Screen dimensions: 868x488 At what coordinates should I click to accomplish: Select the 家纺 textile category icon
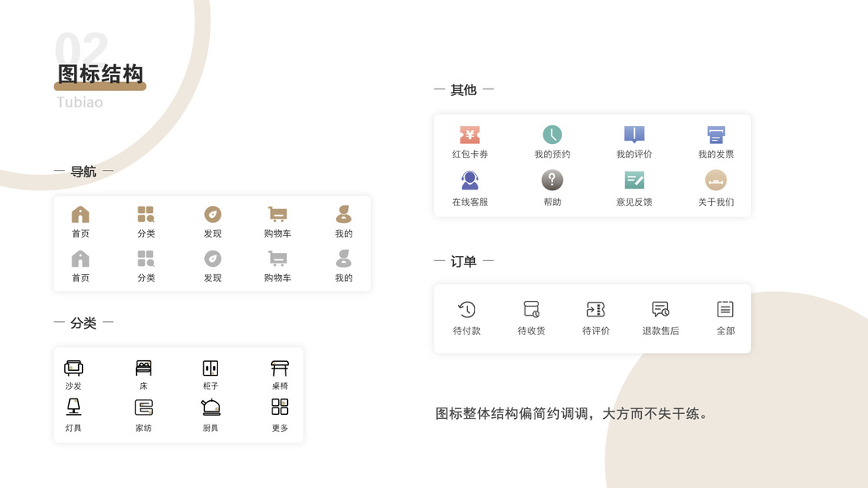(x=143, y=407)
